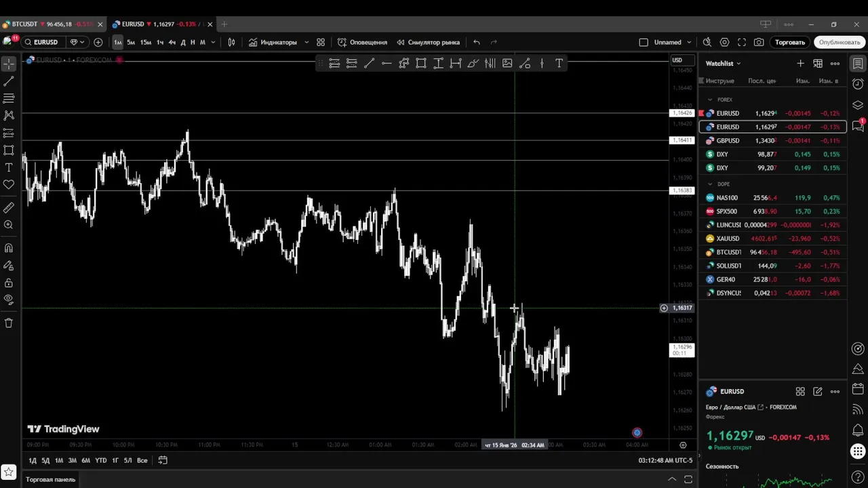Select the Text tool in left toolbar
The image size is (868, 488).
tap(9, 167)
